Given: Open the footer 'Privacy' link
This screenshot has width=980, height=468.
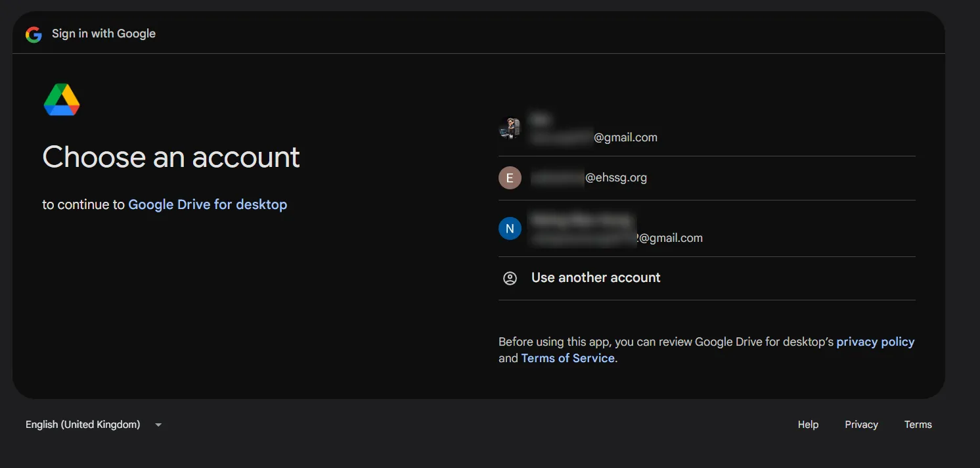Looking at the screenshot, I should click(861, 425).
